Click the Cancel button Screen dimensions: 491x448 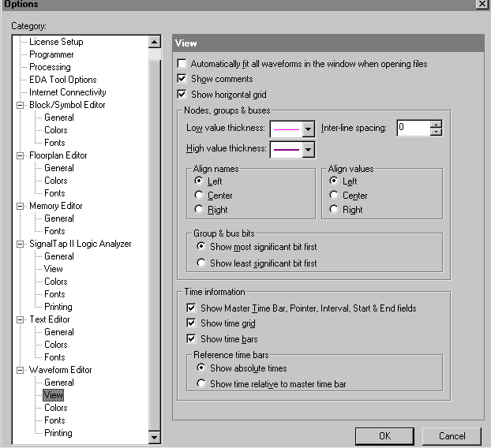tap(452, 436)
